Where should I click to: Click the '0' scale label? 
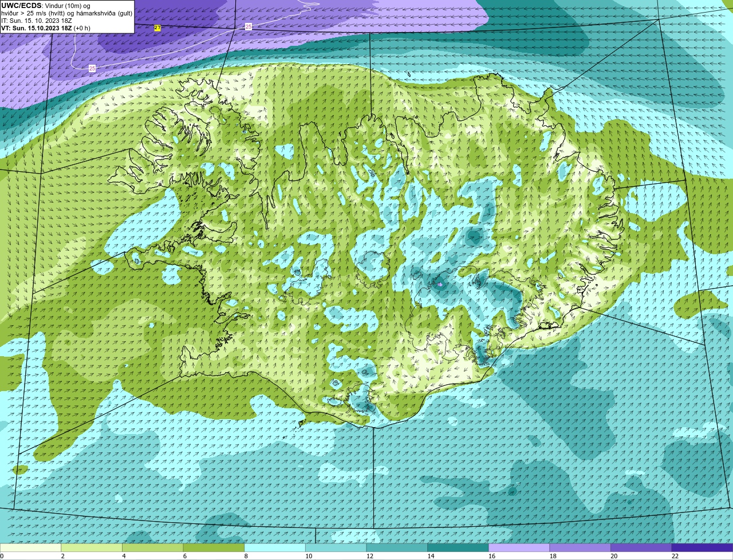[2, 556]
